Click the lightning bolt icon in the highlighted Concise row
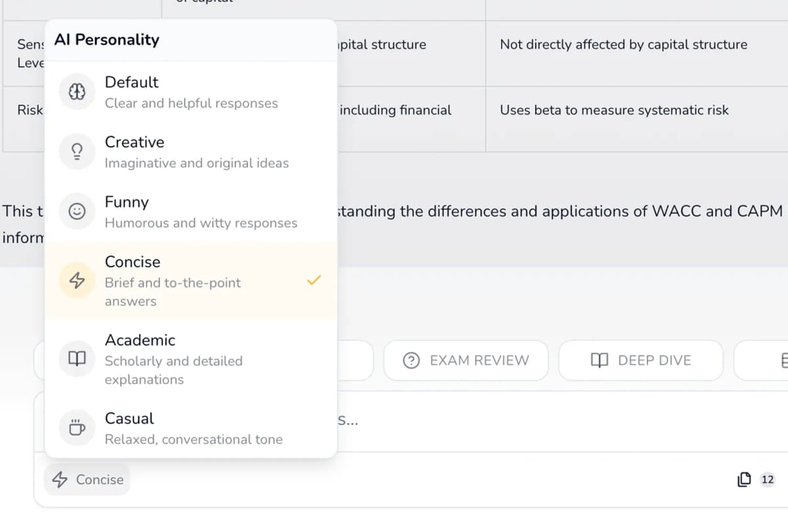Screen dimensions: 788x532 point(77,280)
